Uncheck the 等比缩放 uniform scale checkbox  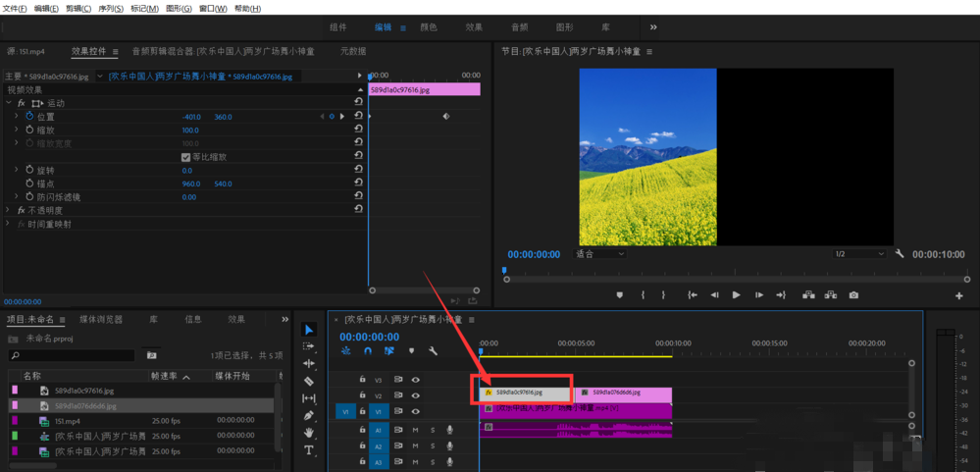click(186, 157)
